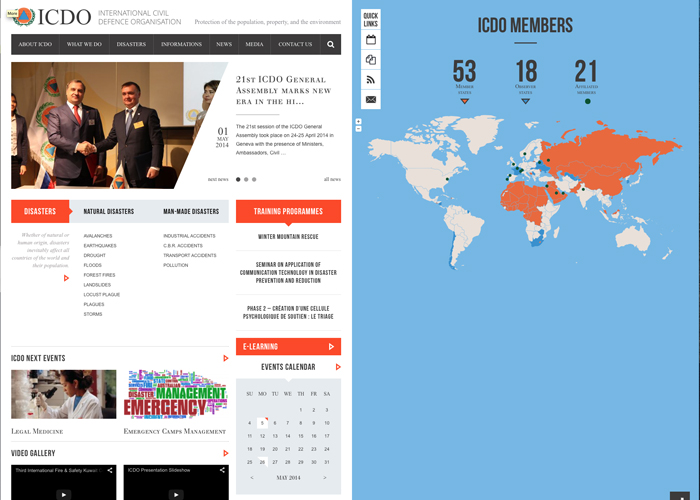Select the first news slider dot
700x500 pixels.
click(238, 179)
